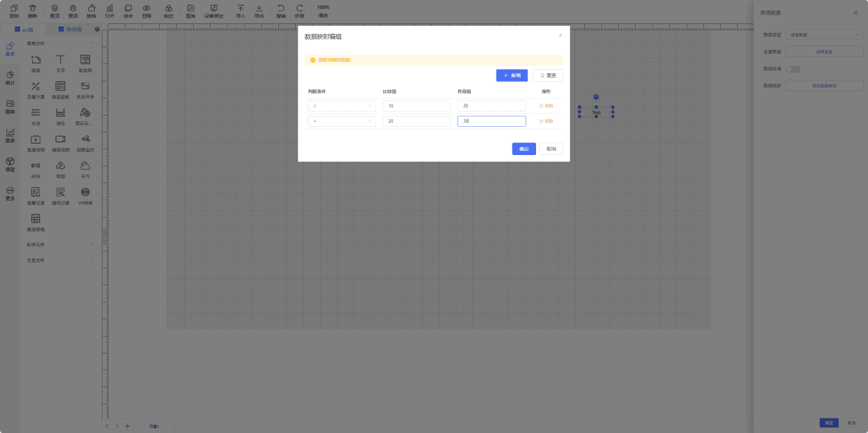Pick the 时间 clock component
This screenshot has height=433, width=868.
tap(35, 170)
